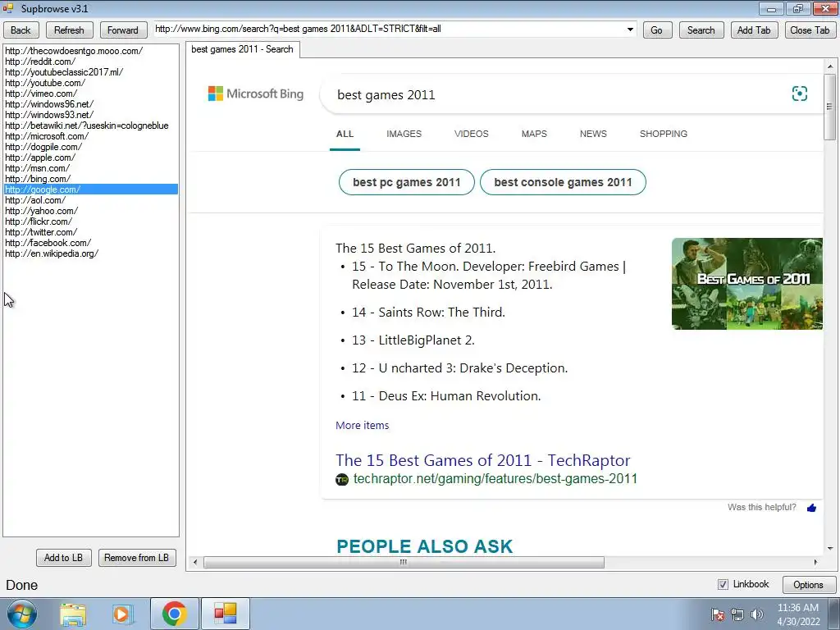Click 'best console games 2011' suggestion
The width and height of the screenshot is (840, 630).
click(x=563, y=182)
